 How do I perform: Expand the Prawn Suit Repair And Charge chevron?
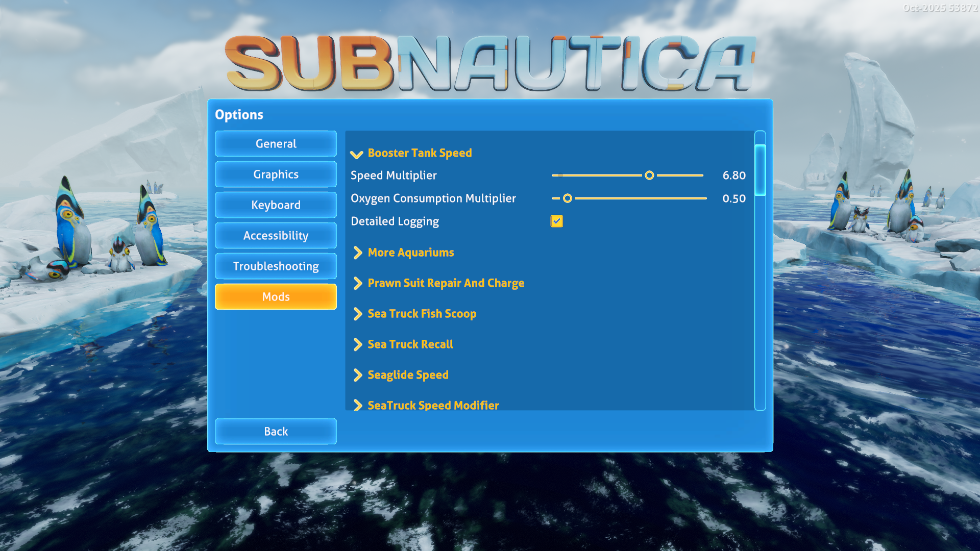point(358,283)
